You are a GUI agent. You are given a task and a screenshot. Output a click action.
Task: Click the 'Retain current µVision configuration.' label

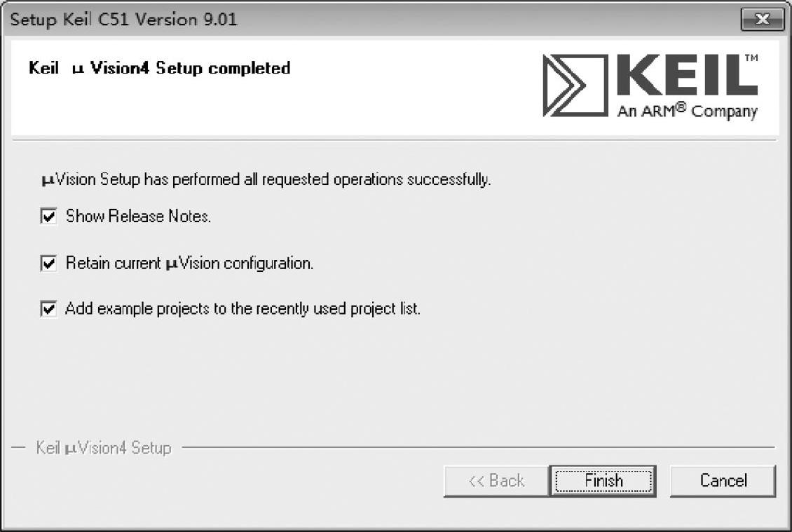[189, 264]
